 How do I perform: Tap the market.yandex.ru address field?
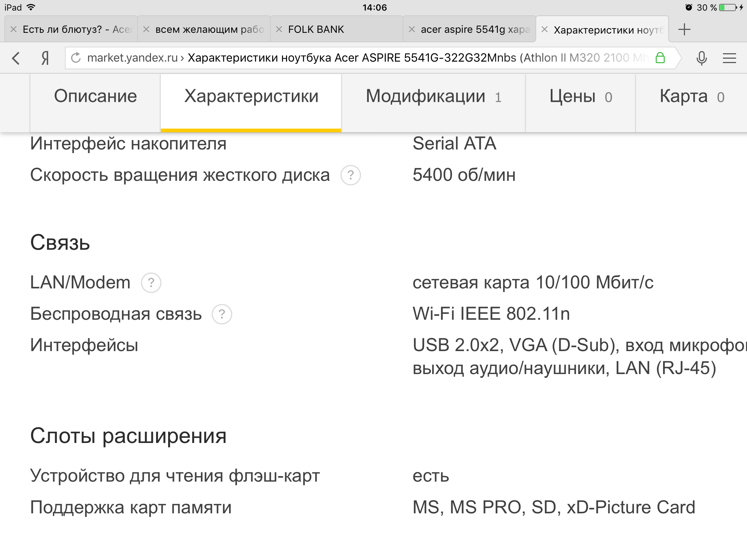pyautogui.click(x=368, y=58)
